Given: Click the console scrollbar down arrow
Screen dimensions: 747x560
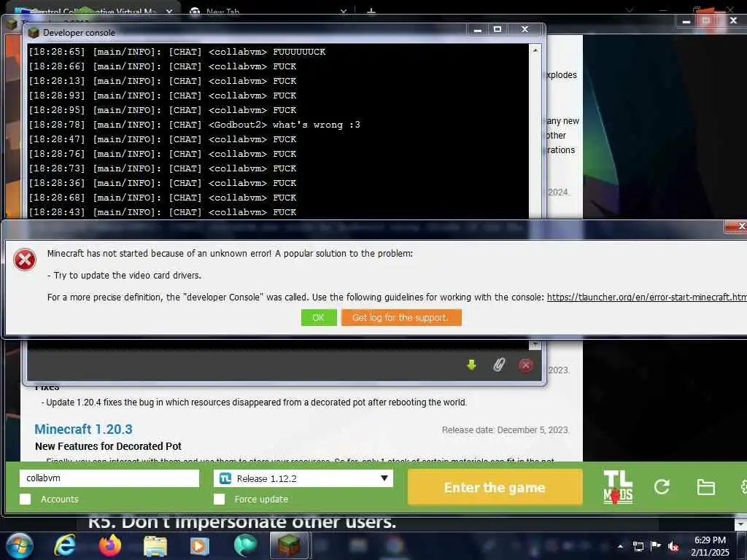Looking at the screenshot, I should pos(535,344).
